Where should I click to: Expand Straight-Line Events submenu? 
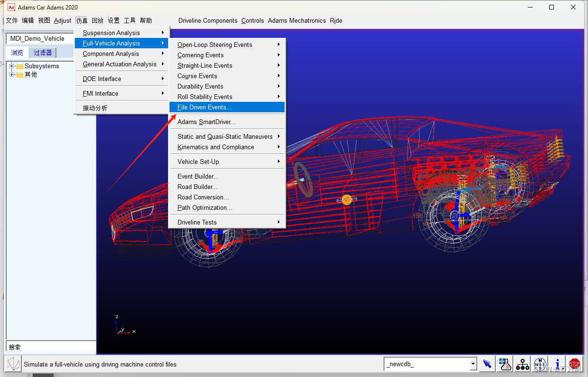point(227,65)
